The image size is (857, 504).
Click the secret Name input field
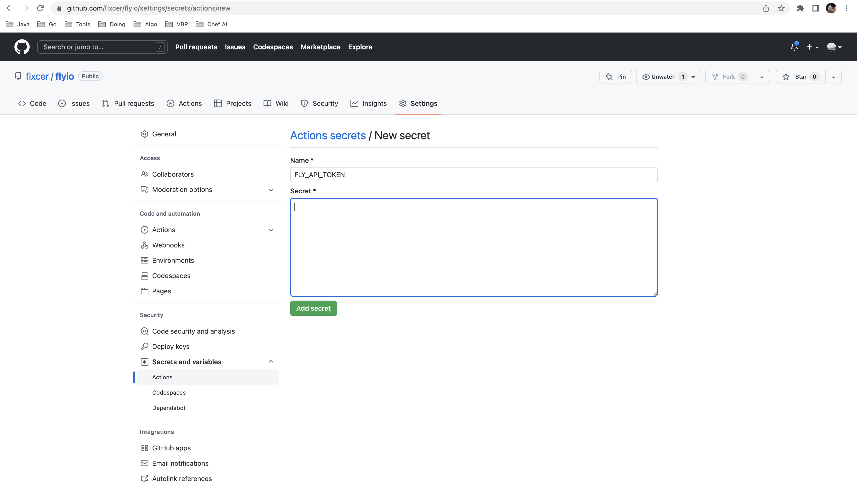tap(474, 174)
